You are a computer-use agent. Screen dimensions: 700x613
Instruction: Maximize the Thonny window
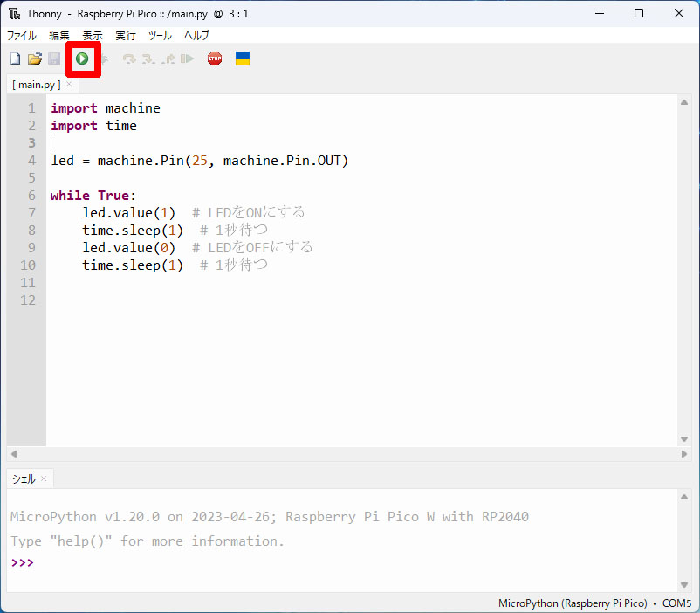click(639, 13)
